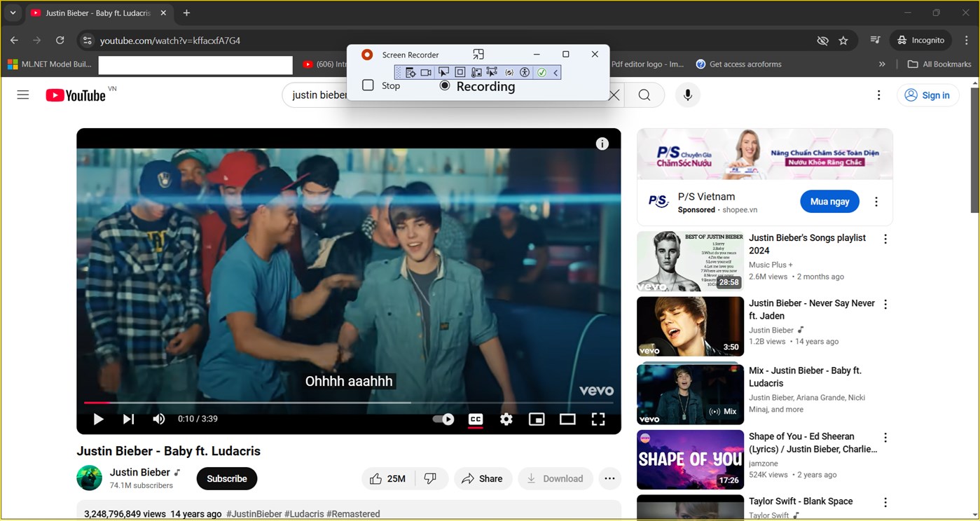Collapse the Screen Recorder toolbar with the chevron
The width and height of the screenshot is (980, 521).
pos(555,72)
